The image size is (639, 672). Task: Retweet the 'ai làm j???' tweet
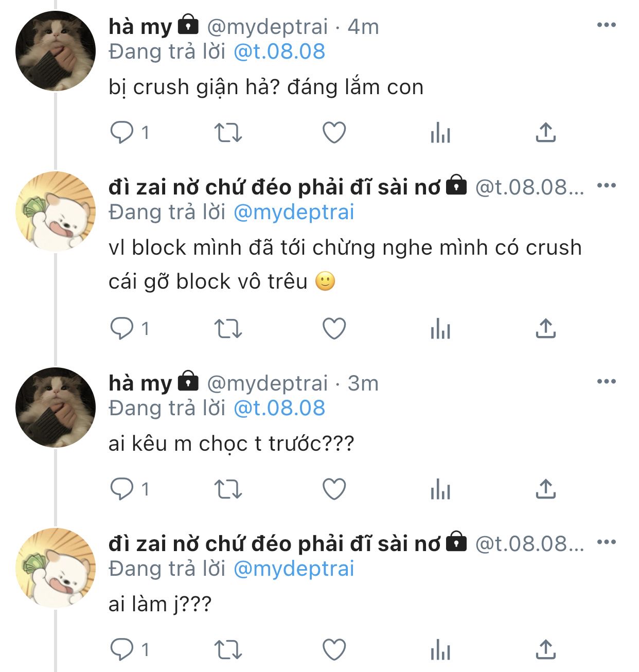point(228,649)
